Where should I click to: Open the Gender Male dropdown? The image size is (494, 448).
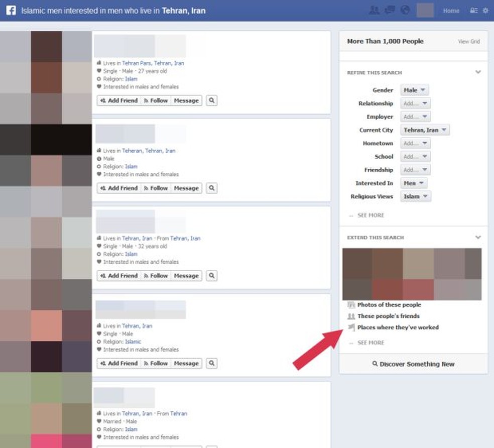414,90
